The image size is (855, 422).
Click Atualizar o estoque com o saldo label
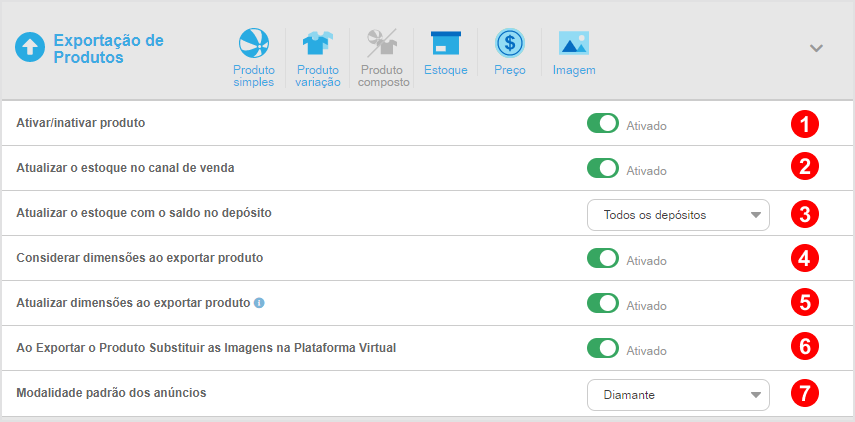tap(144, 213)
